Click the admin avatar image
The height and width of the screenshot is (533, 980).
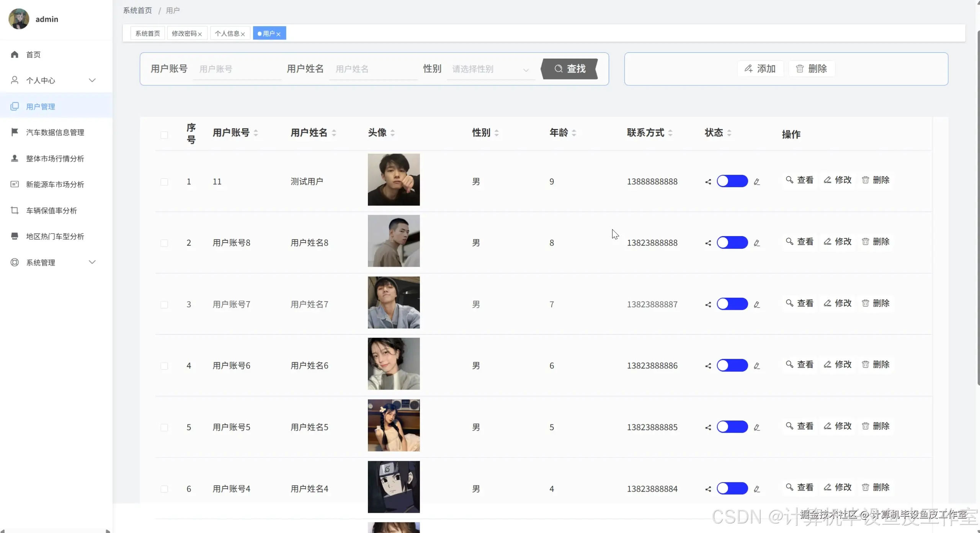click(19, 19)
